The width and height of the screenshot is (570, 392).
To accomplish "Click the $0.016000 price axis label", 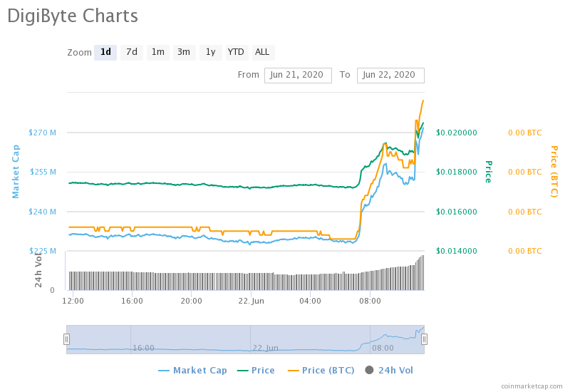I will (457, 212).
